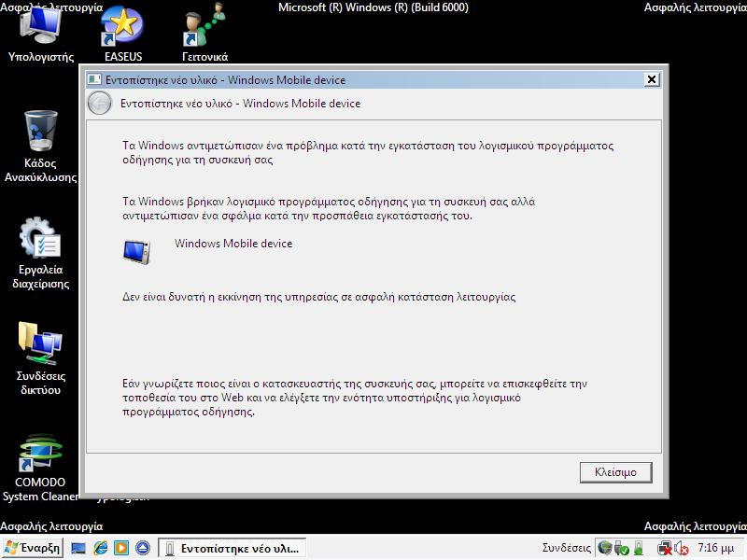Viewport: 747px width, 560px height.
Task: Click the round back arrow in wizard header
Action: click(100, 103)
